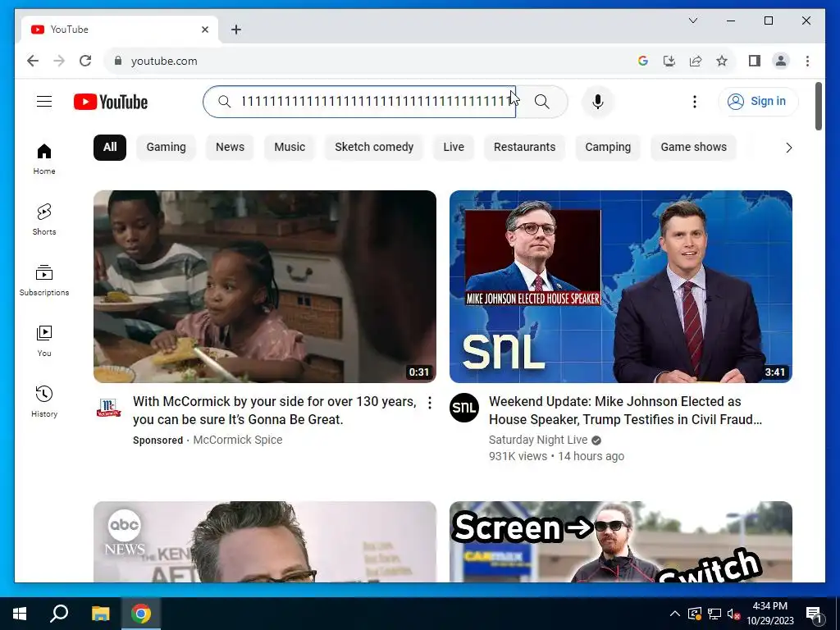View site information lock icon
Viewport: 840px width, 630px height.
tap(118, 61)
